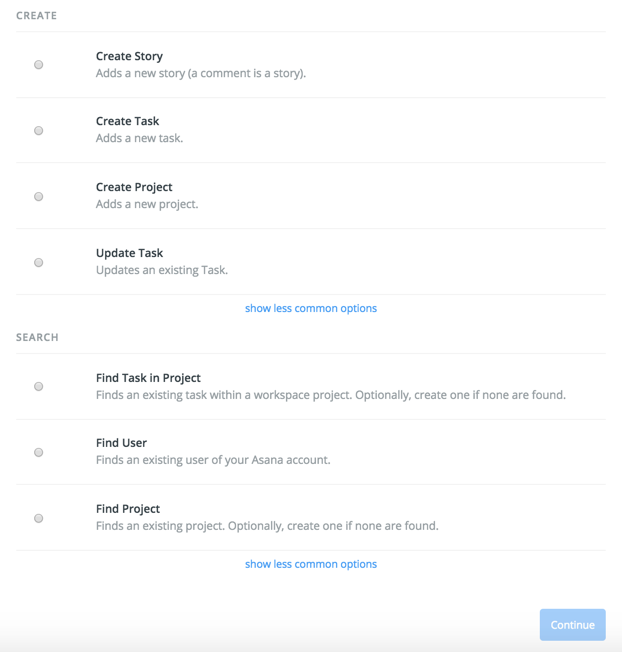This screenshot has height=652, width=622.
Task: Choose the Find User radio button
Action: click(39, 453)
